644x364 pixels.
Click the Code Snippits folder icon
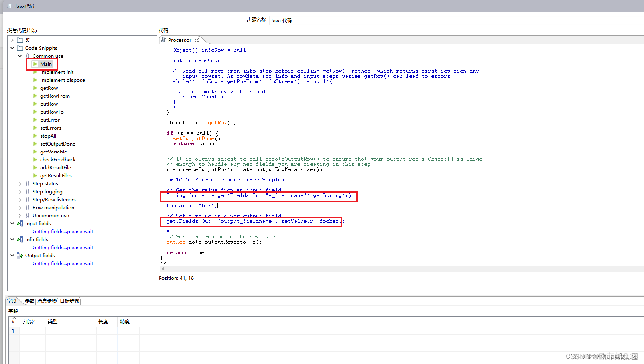coord(20,48)
